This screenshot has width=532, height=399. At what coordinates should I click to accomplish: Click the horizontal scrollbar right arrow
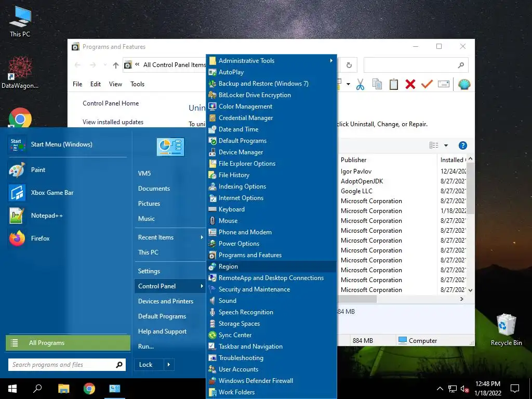click(462, 299)
